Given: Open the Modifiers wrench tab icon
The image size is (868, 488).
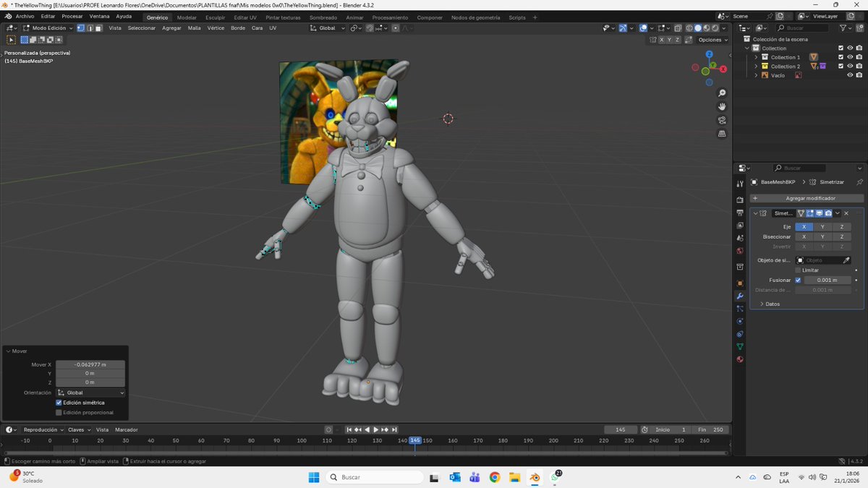Looking at the screenshot, I should [x=740, y=296].
